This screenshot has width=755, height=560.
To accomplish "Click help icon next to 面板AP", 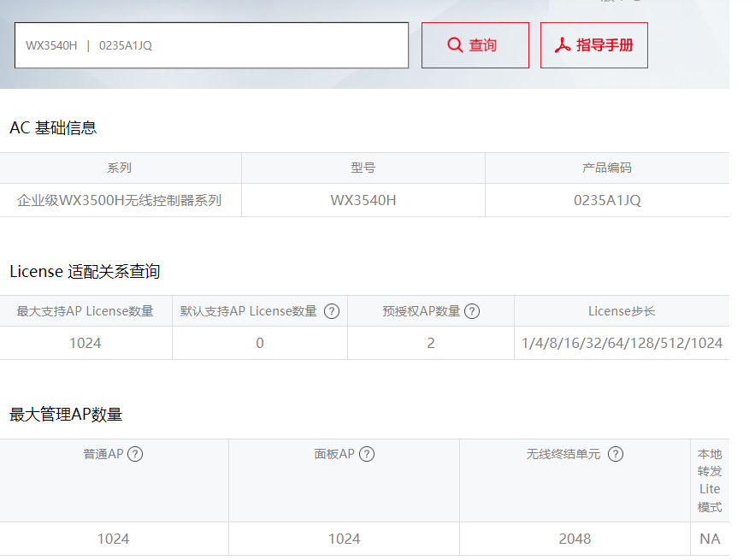I will (x=367, y=454).
